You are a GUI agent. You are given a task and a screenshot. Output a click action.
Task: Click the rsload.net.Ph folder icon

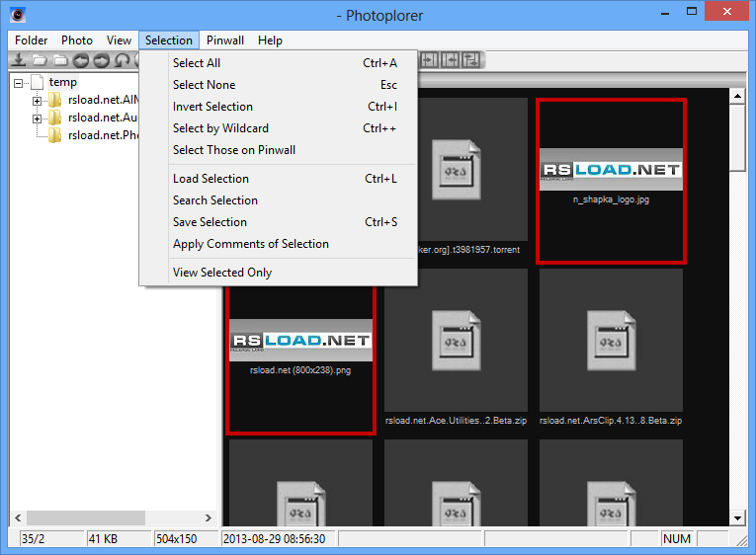pos(55,136)
